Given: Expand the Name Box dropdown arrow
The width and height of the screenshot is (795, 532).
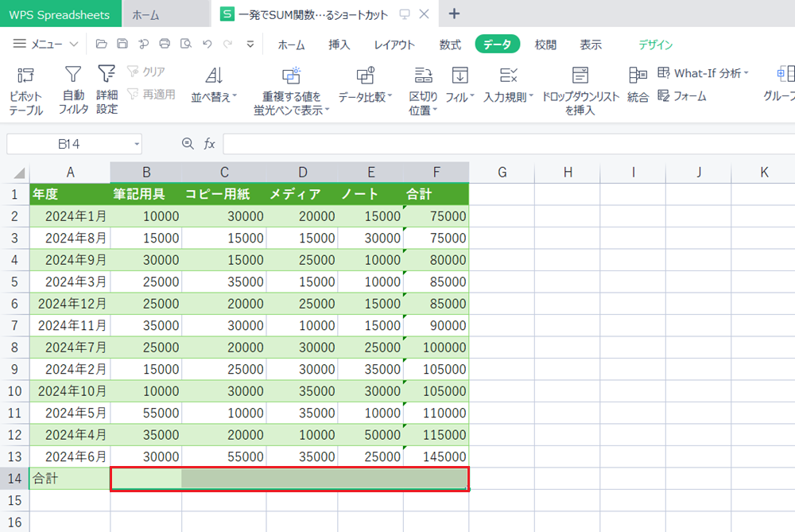Looking at the screenshot, I should point(137,144).
